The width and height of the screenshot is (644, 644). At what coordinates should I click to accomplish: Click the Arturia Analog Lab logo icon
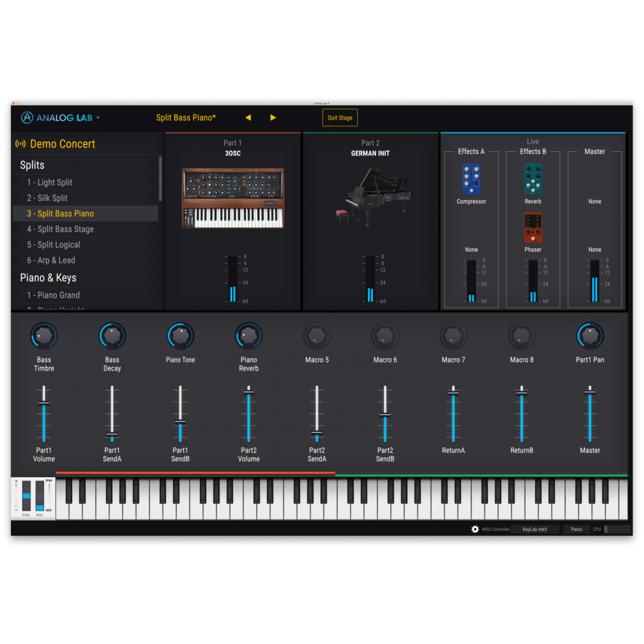pyautogui.click(x=27, y=118)
